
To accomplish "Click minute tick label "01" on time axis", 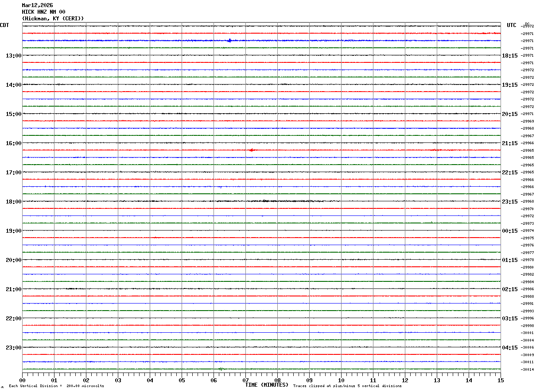I will click(x=54, y=380).
